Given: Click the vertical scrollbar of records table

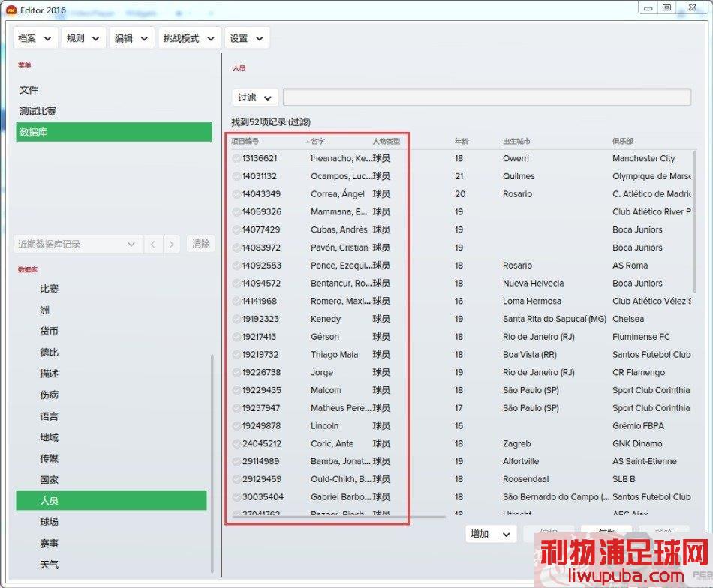Looking at the screenshot, I should tap(694, 221).
